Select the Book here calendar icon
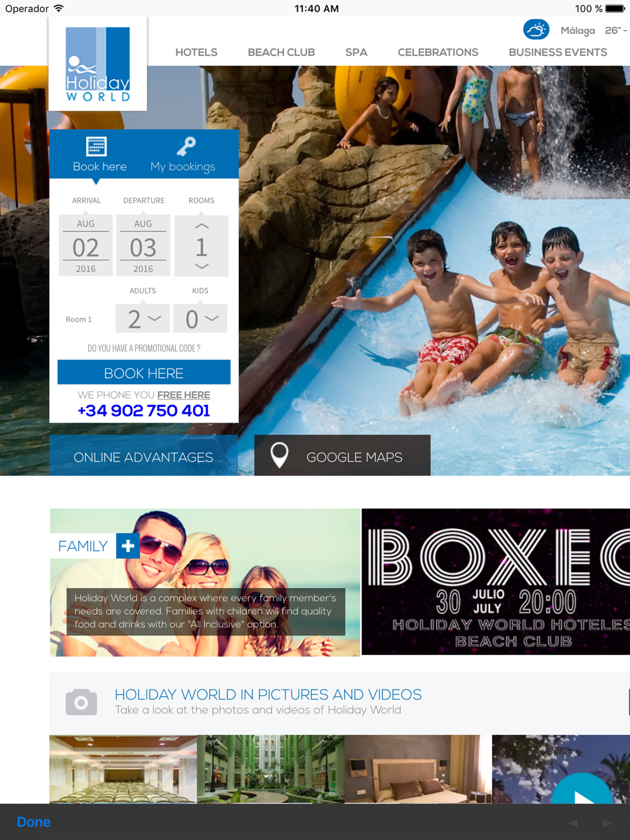Image resolution: width=630 pixels, height=840 pixels. click(x=96, y=147)
